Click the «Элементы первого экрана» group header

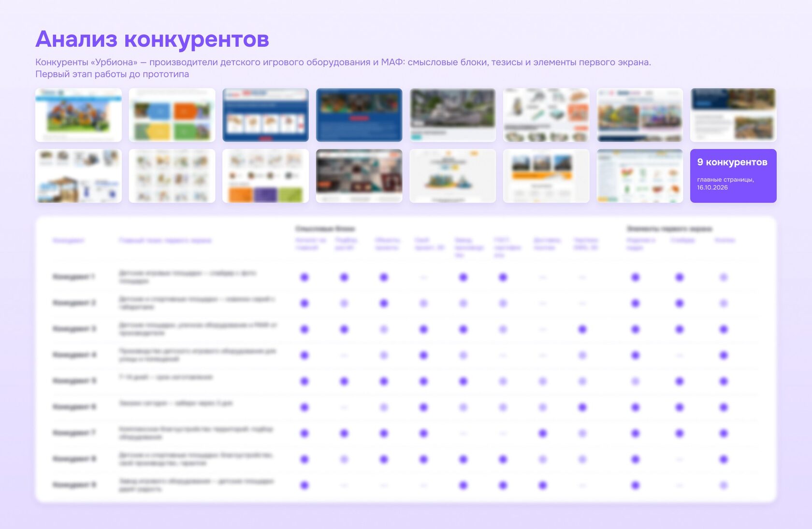point(669,229)
